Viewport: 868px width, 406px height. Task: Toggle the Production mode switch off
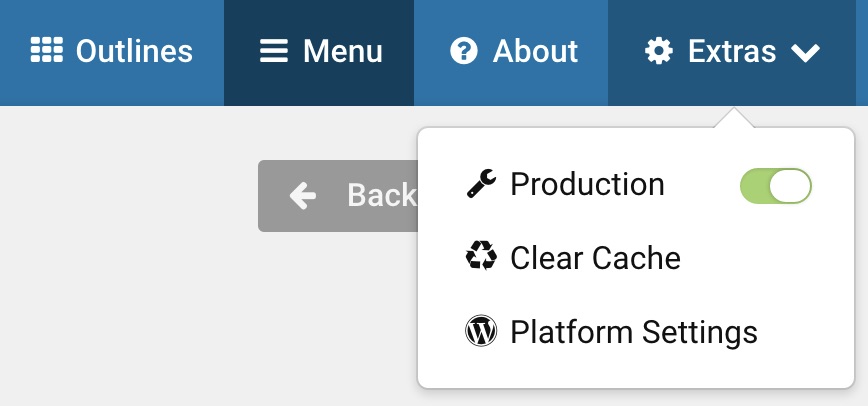[776, 186]
